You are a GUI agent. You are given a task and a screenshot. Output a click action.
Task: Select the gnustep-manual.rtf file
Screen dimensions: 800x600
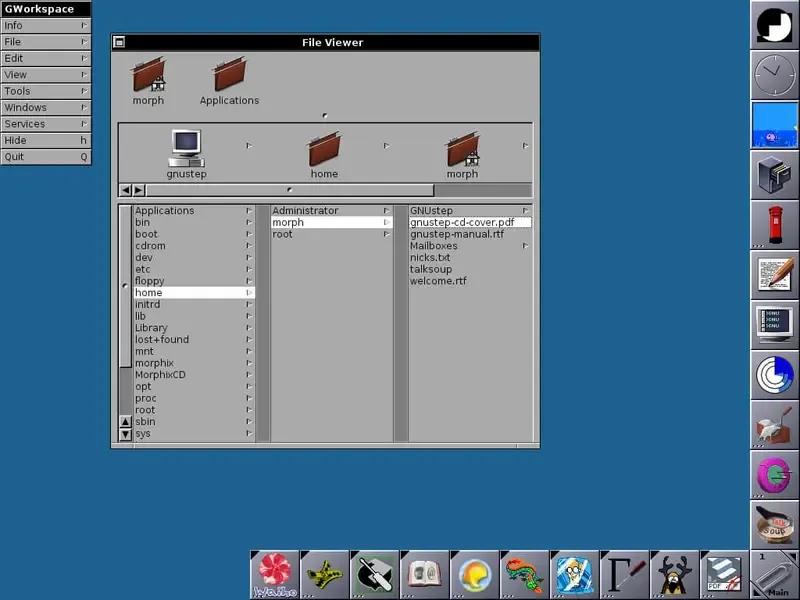tap(456, 234)
